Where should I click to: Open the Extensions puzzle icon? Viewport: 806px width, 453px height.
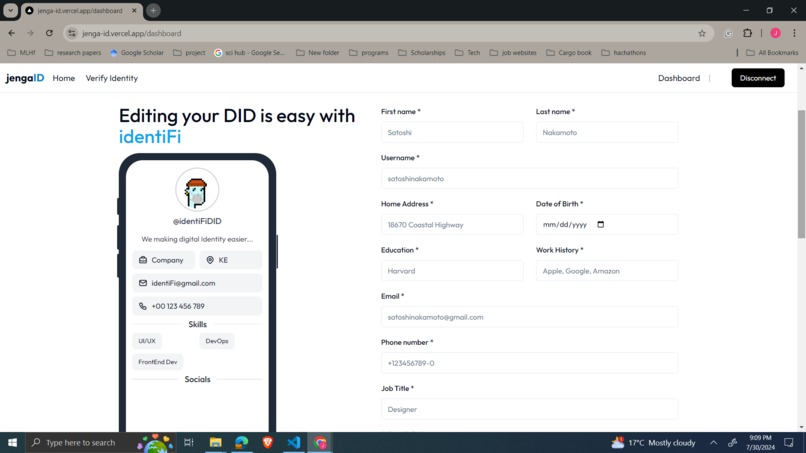pos(747,33)
